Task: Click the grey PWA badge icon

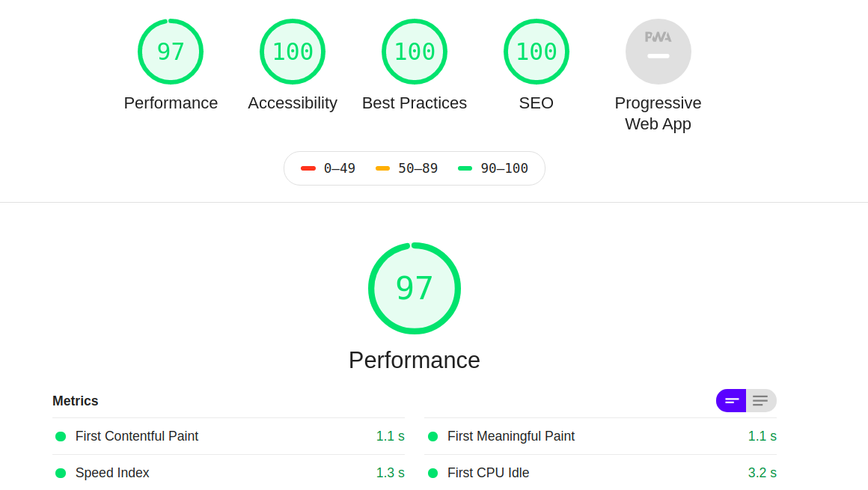Action: [x=658, y=52]
